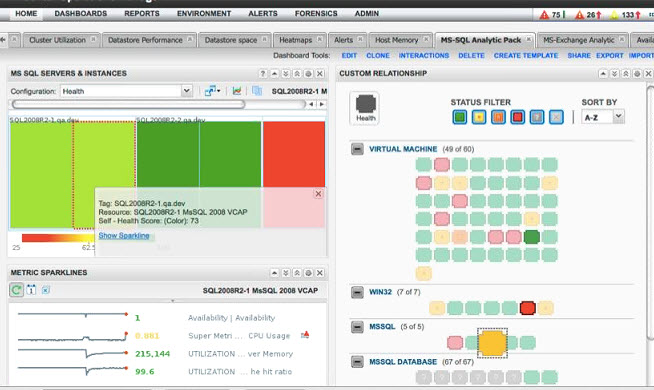
Task: Open help for MS SQL Servers widget
Action: click(263, 73)
